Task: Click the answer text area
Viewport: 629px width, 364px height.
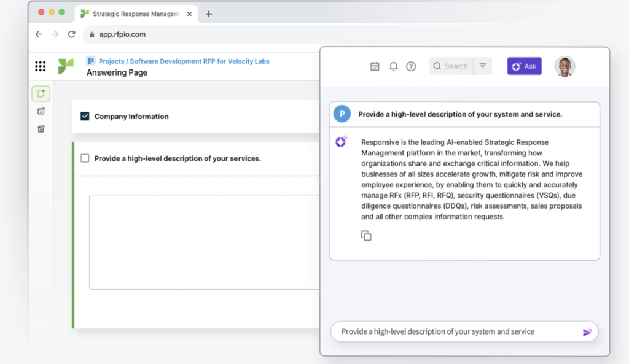Action: [204, 242]
